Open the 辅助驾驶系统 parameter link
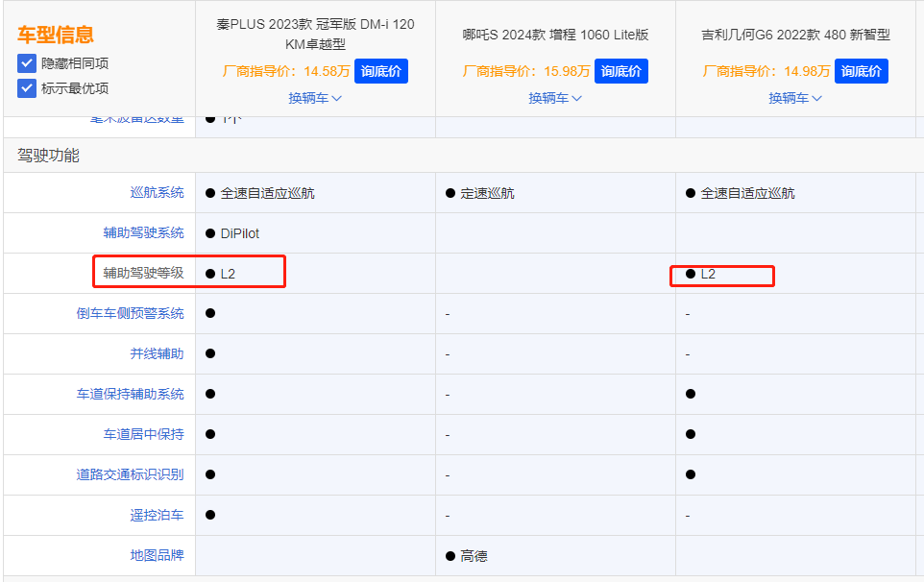 click(x=143, y=232)
